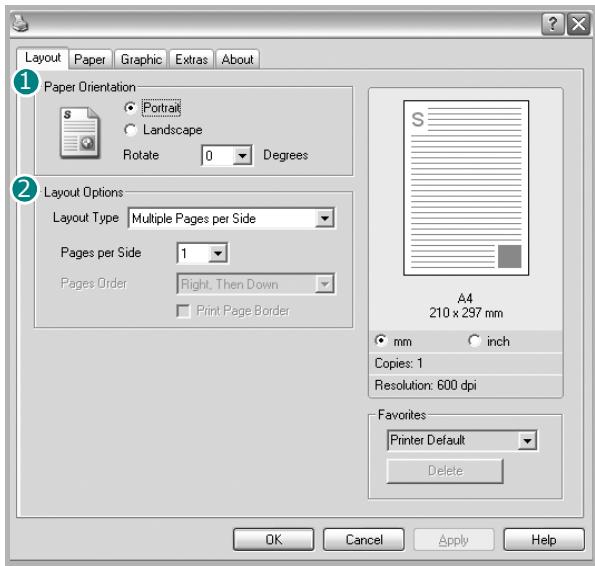Click the 'Pages per Side' label
The height and width of the screenshot is (566, 595).
tap(101, 253)
